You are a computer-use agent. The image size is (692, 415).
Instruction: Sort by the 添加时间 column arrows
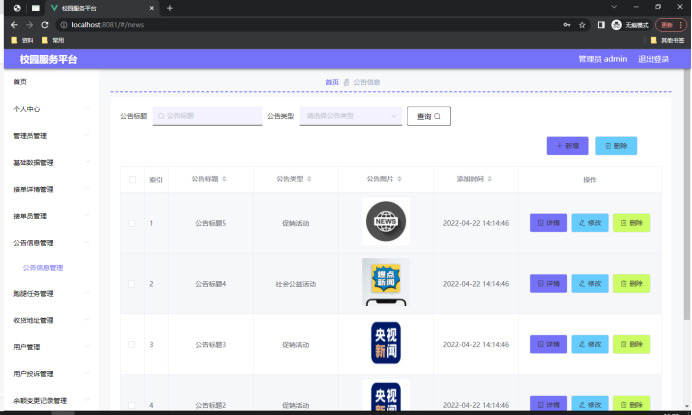click(x=489, y=179)
